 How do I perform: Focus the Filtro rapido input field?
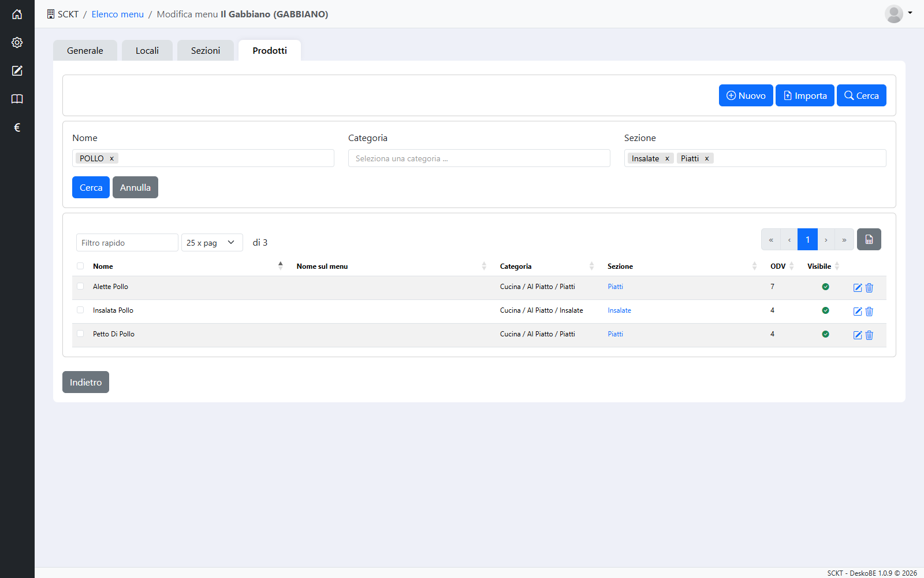[x=127, y=243]
